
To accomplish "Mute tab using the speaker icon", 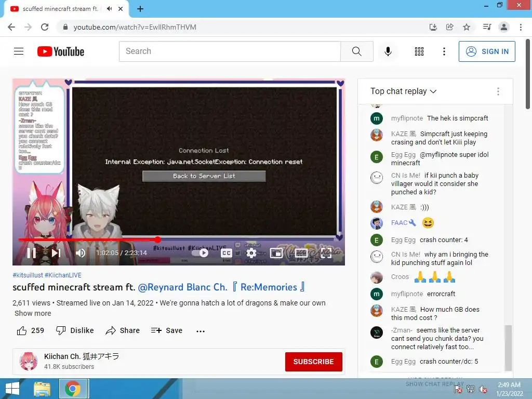I will 109,9.
